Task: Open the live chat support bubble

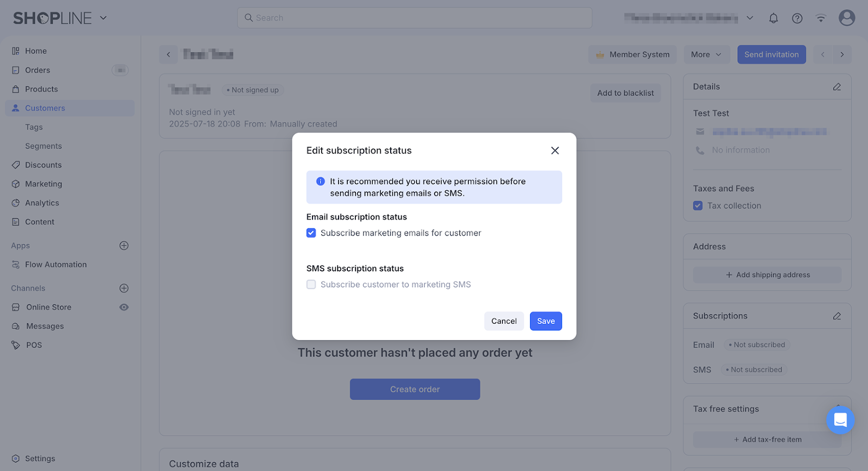Action: (x=840, y=420)
